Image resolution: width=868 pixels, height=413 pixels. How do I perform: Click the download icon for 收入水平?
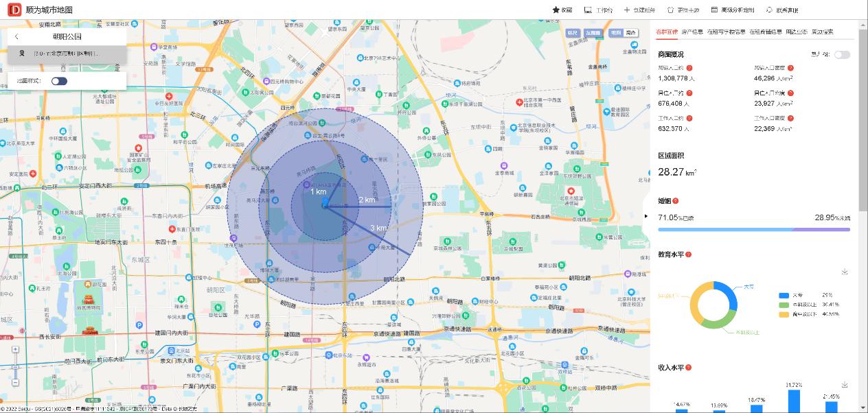tap(845, 385)
